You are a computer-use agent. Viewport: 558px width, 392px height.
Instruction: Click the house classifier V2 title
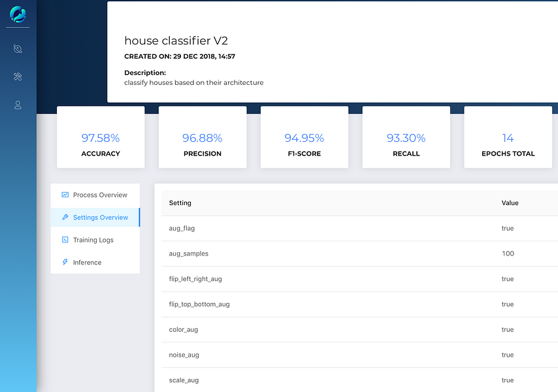click(x=176, y=41)
